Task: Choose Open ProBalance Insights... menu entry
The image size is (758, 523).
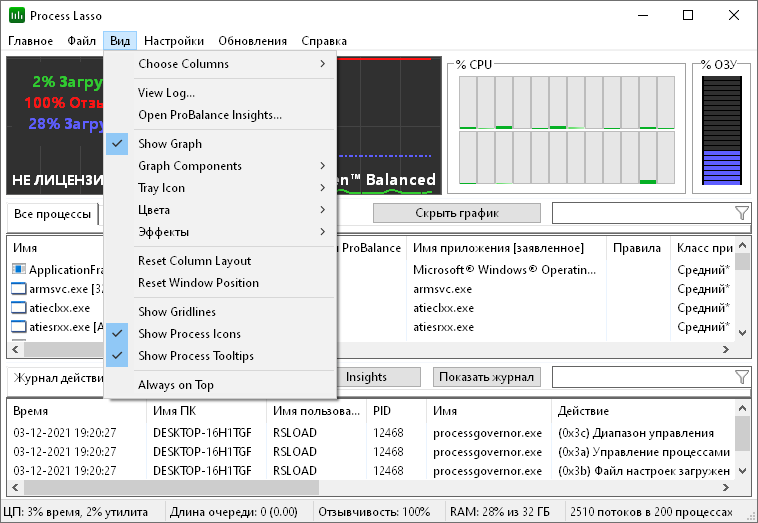Action: point(220,115)
